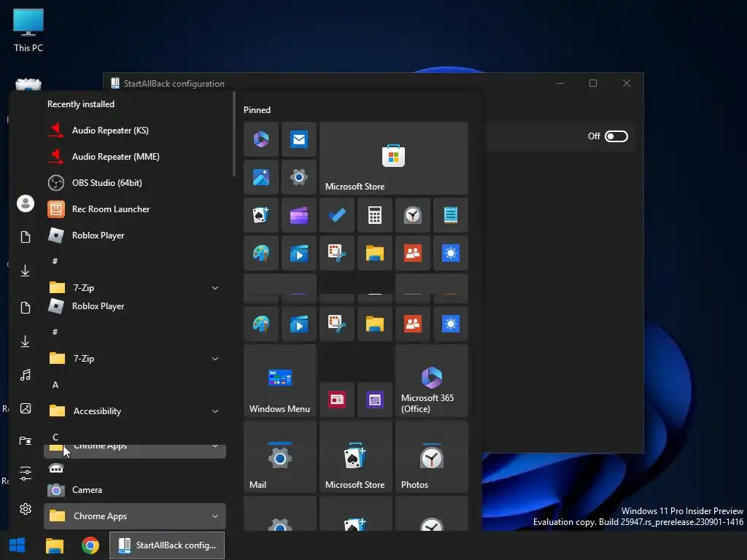
Task: Open the small Solitaire cards pinned tile
Action: point(261,215)
